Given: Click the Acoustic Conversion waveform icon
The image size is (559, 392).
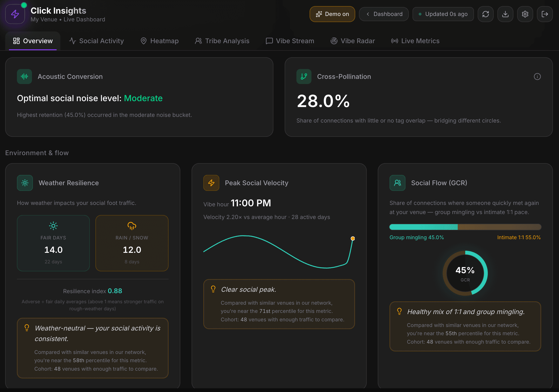Looking at the screenshot, I should click(x=24, y=77).
